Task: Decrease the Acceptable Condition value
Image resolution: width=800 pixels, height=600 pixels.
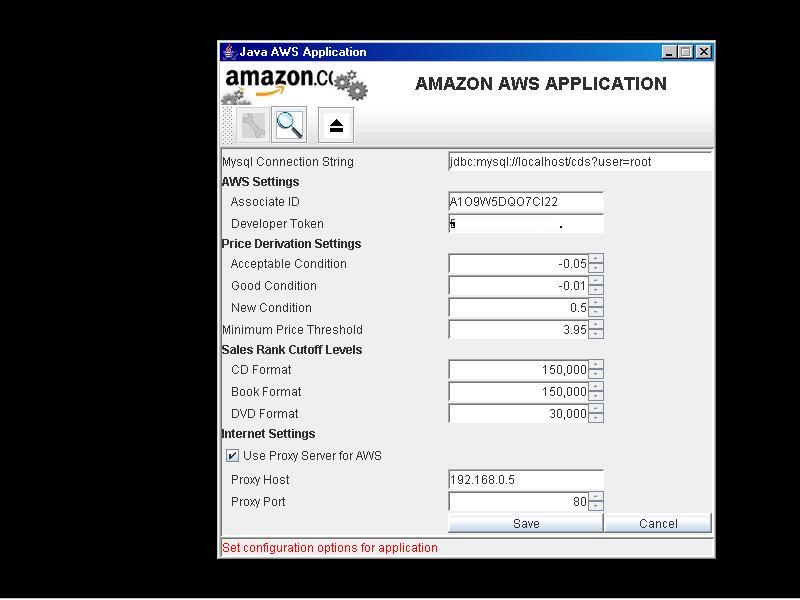Action: [595, 268]
